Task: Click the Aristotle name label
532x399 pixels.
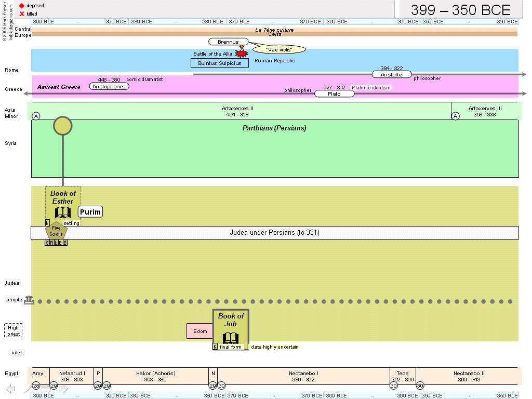Action: coord(391,74)
